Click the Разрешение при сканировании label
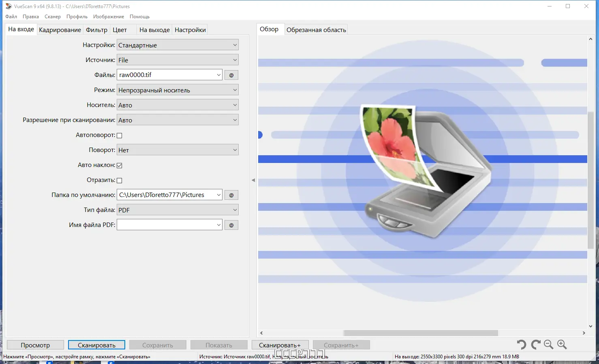The image size is (599, 364). click(69, 120)
